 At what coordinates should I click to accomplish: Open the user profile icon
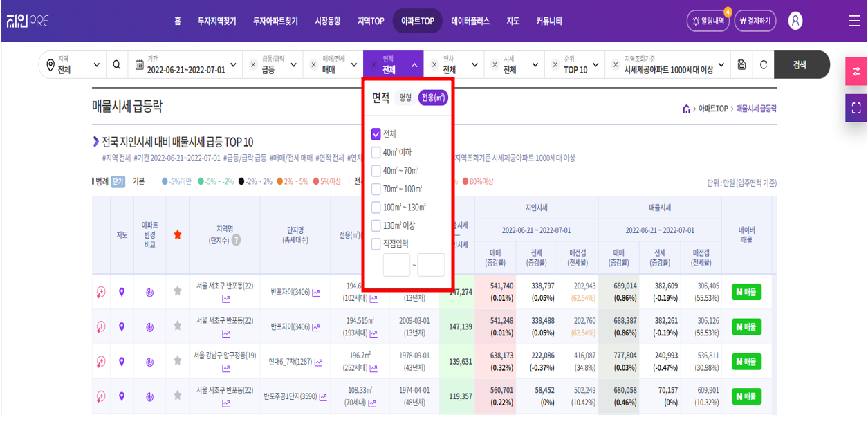pos(795,21)
